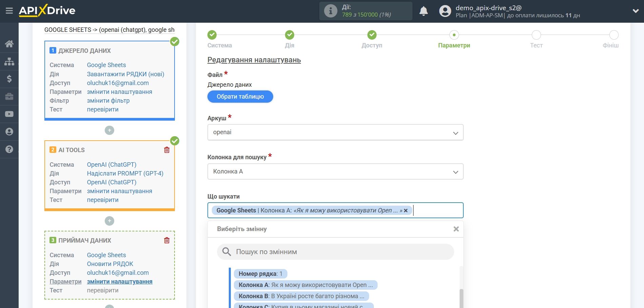This screenshot has height=308, width=644.
Task: Open the connections diagram sidebar icon
Action: pyautogui.click(x=9, y=61)
